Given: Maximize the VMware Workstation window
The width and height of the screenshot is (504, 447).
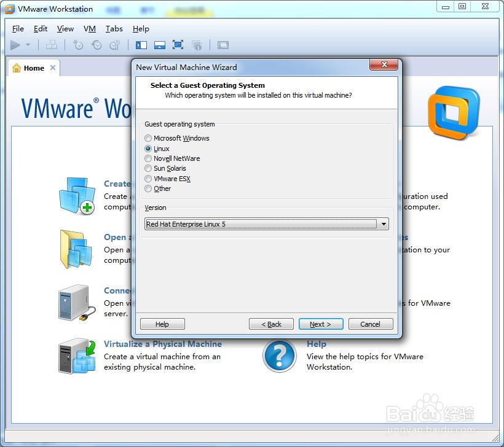Looking at the screenshot, I should click(462, 7).
